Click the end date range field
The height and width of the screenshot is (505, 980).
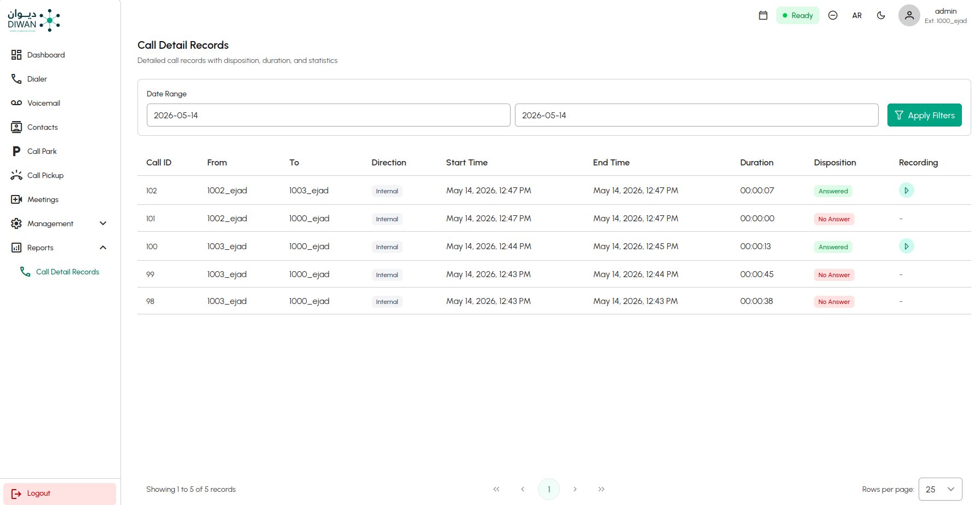click(697, 115)
